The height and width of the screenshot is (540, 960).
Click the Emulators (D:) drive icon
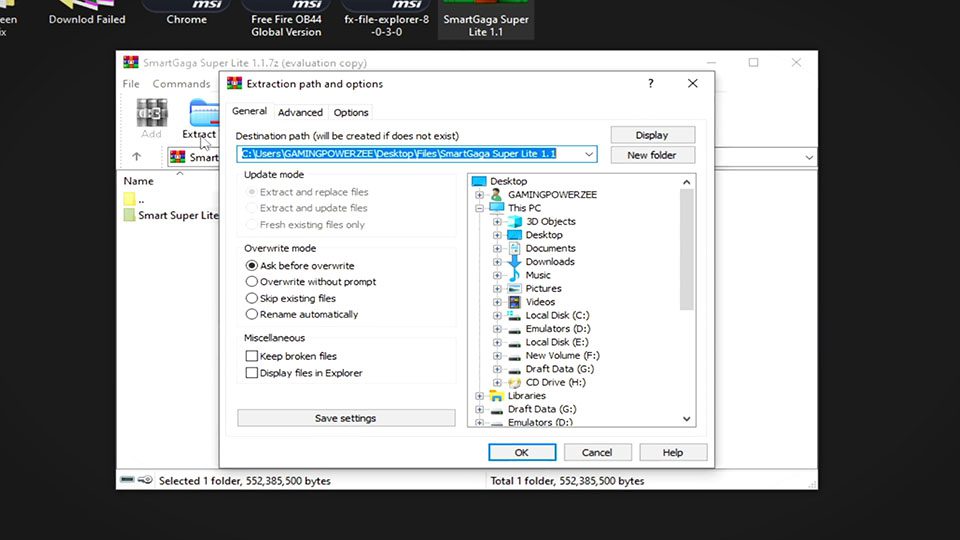coord(514,329)
